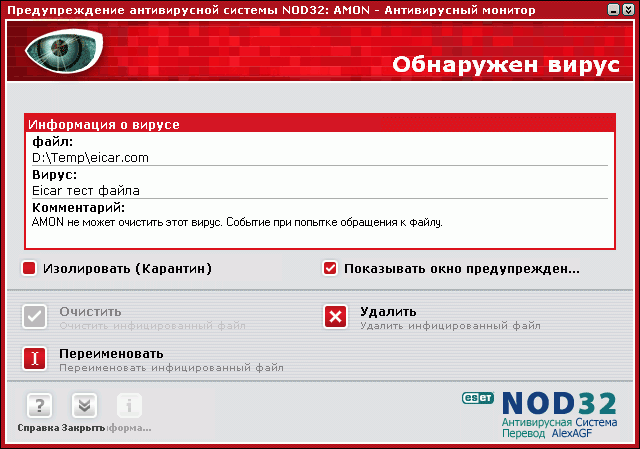
Task: Click the файл: field label
Action: click(x=53, y=142)
